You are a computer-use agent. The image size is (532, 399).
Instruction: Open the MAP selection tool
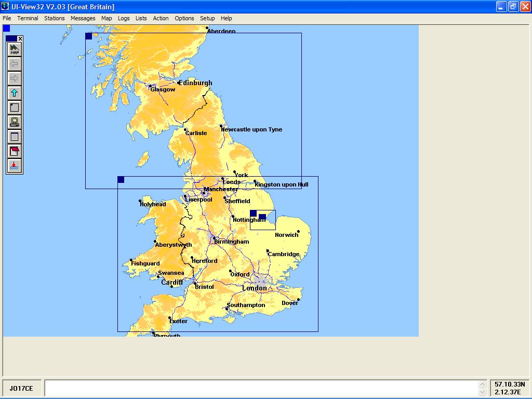tap(14, 49)
